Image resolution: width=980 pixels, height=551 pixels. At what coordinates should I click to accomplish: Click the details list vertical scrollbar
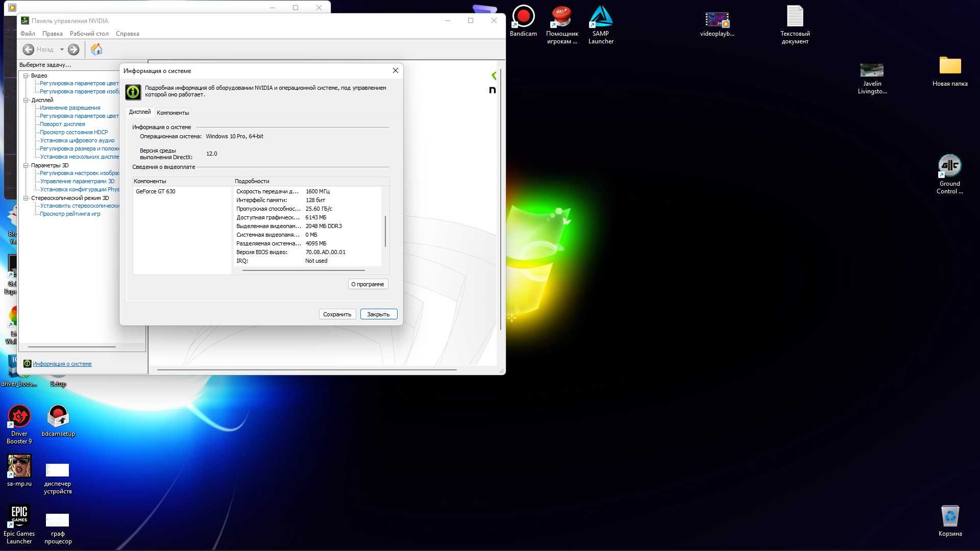pyautogui.click(x=385, y=231)
